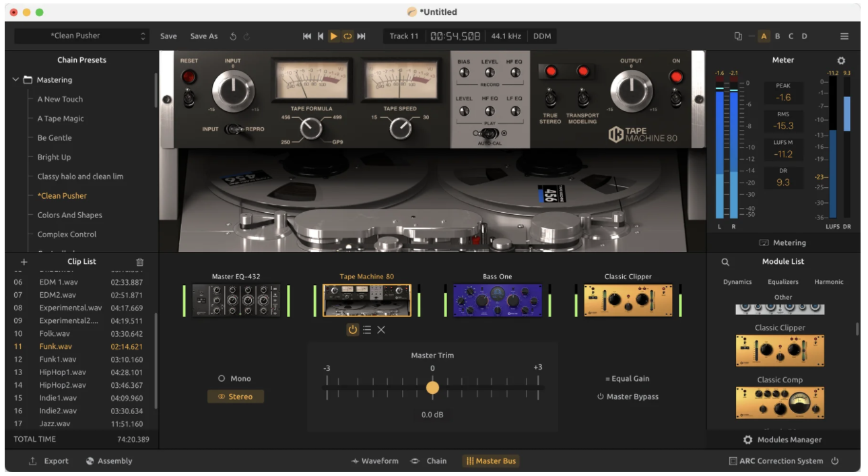Image resolution: width=868 pixels, height=476 pixels.
Task: Click the Master Trim slider handle
Action: [x=432, y=388]
